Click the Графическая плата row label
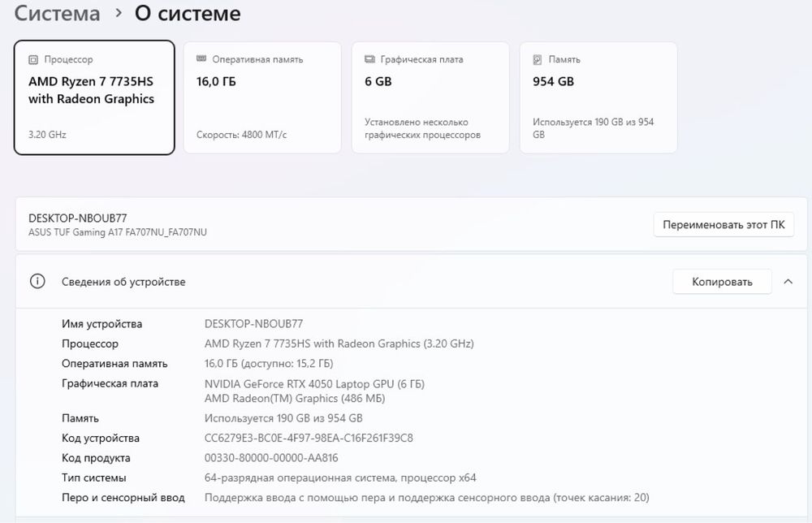The image size is (812, 523). pyautogui.click(x=110, y=383)
